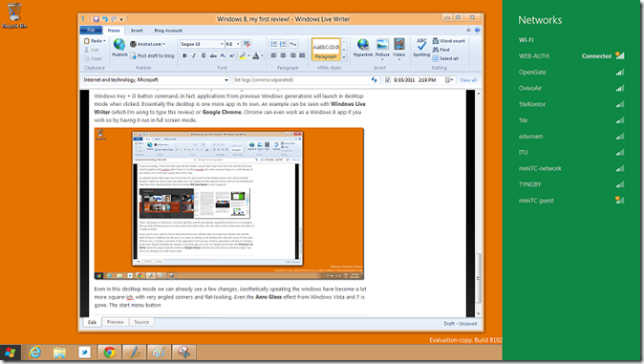Run the Spelling check
The height and width of the screenshot is (364, 644).
coord(421,48)
